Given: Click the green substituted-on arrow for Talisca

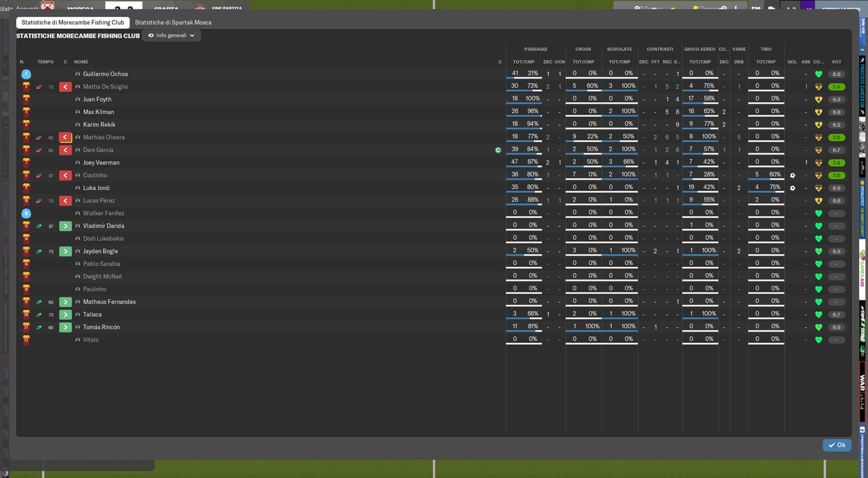Looking at the screenshot, I should [x=65, y=315].
